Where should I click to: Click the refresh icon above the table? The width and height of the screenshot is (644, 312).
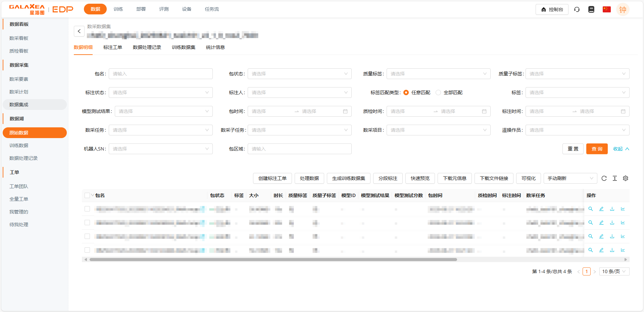pos(604,178)
